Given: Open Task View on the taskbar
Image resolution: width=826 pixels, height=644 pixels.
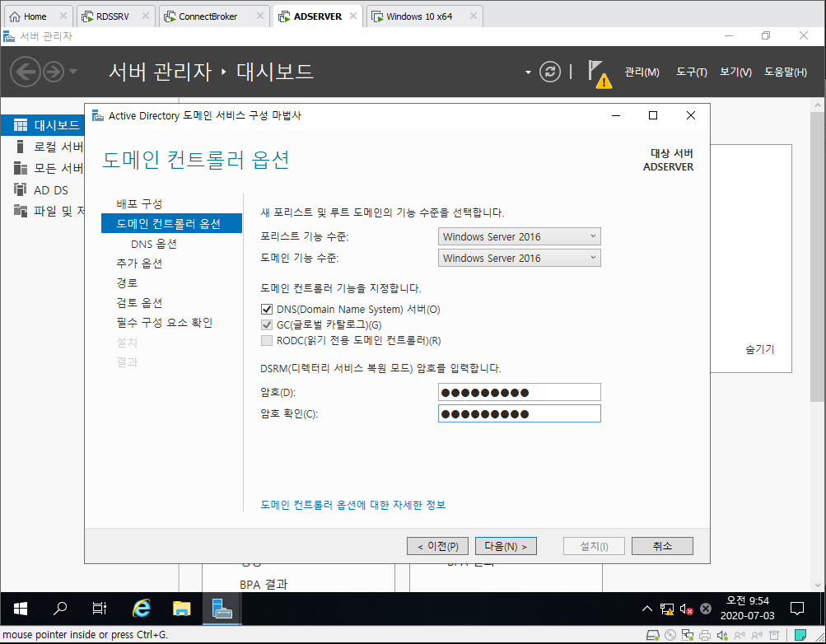Looking at the screenshot, I should pyautogui.click(x=99, y=609).
